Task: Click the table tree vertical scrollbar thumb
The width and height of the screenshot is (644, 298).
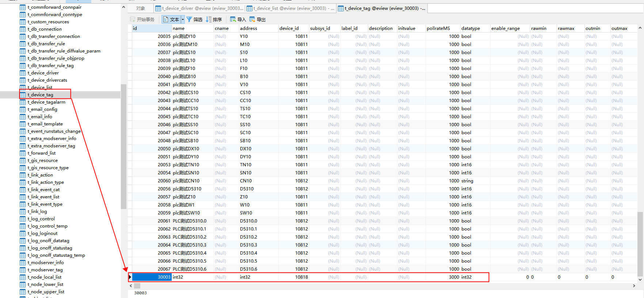Action: [x=123, y=146]
